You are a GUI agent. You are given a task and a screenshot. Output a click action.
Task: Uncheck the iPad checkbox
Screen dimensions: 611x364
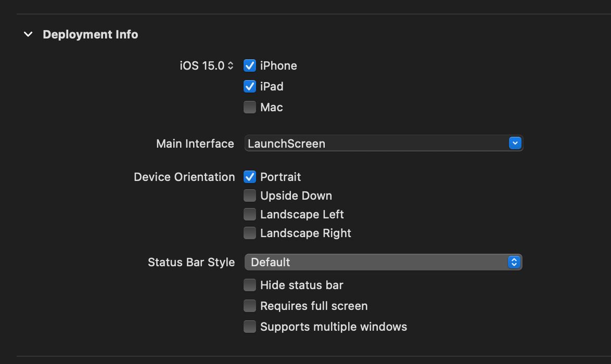(x=250, y=86)
